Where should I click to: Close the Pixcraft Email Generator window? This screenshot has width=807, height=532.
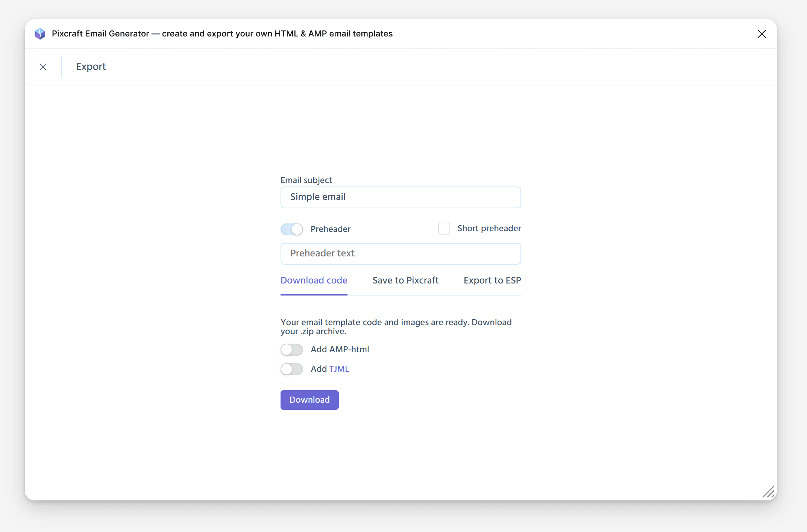(x=761, y=34)
